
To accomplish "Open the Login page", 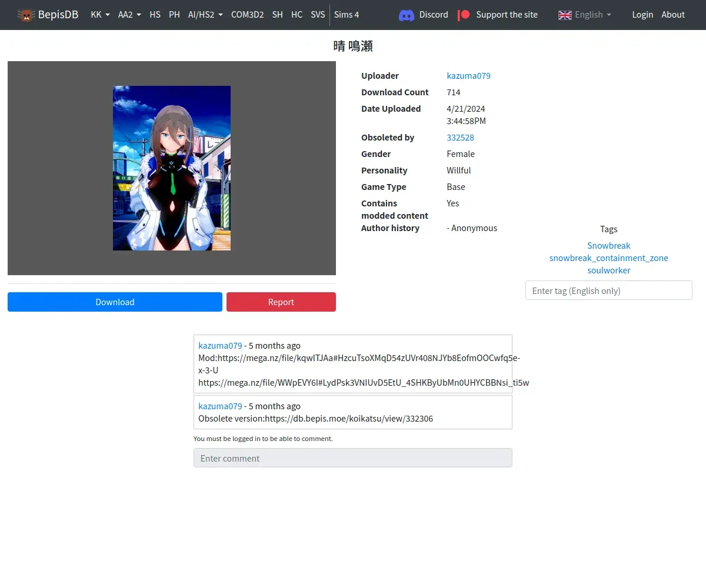I will click(642, 15).
